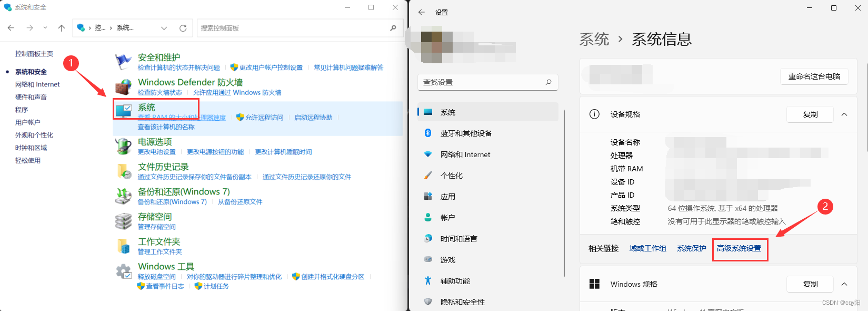Viewport: 868px width, 311px height.
Task: Click the check firewall status link
Action: pos(160,92)
